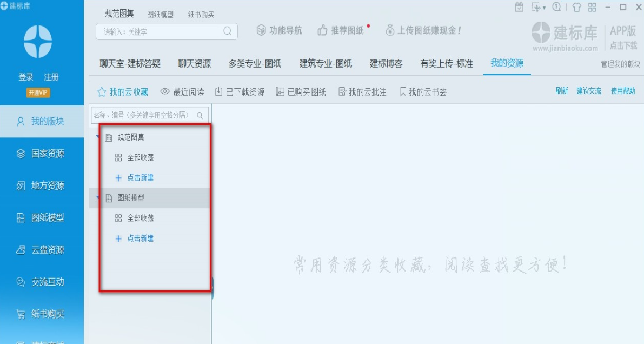Switch to 有奖上传-标准 tab
The height and width of the screenshot is (344, 644).
(447, 64)
